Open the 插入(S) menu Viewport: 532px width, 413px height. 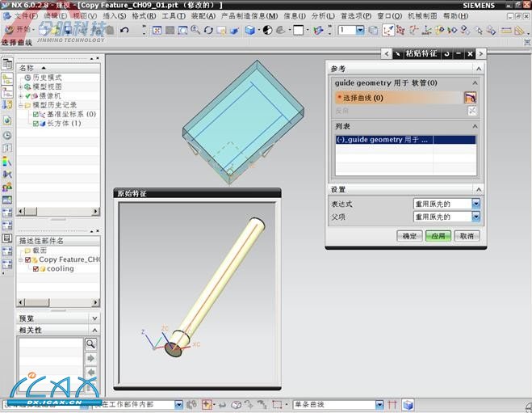(114, 15)
